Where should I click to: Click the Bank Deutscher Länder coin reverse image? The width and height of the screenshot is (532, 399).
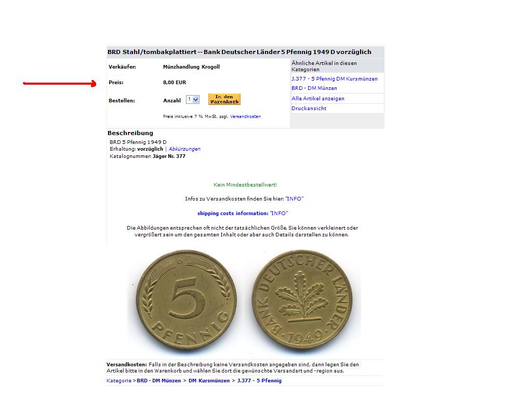(x=302, y=300)
